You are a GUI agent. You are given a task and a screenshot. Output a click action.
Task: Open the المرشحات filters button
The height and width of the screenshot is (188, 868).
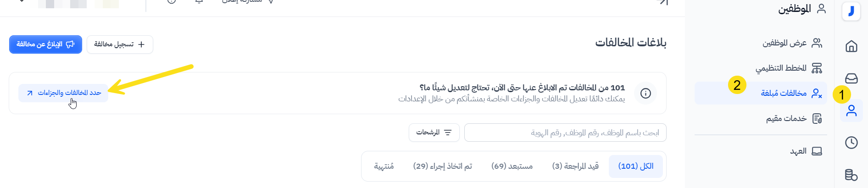coord(434,133)
